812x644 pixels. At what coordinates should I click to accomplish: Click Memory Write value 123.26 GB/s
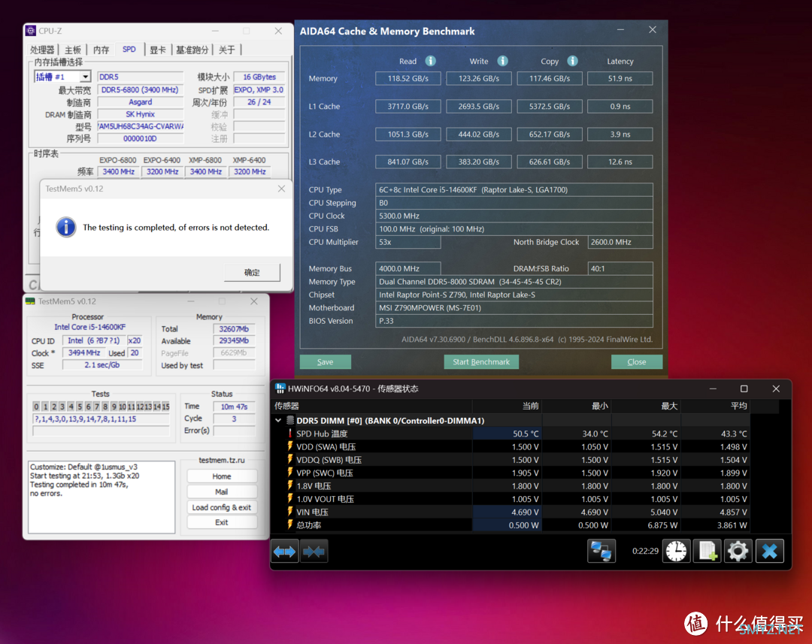[x=478, y=78]
